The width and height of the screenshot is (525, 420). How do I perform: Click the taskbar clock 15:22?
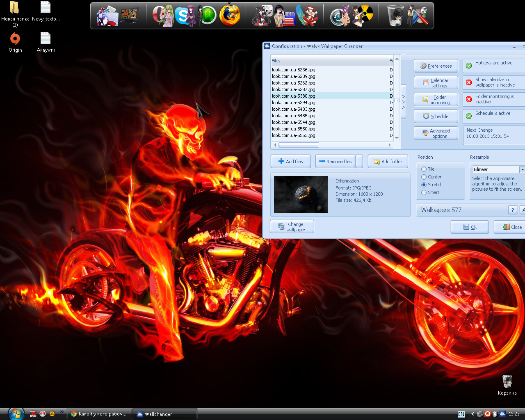[514, 414]
